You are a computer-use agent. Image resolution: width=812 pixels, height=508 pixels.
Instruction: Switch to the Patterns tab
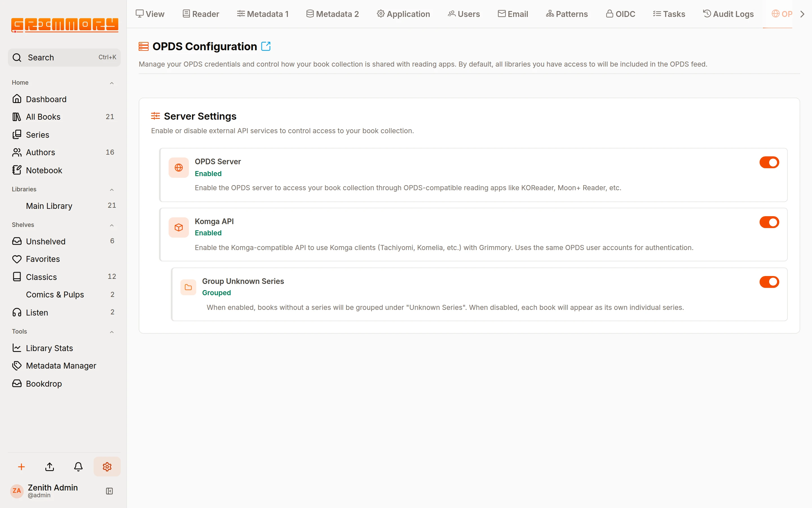pyautogui.click(x=567, y=14)
